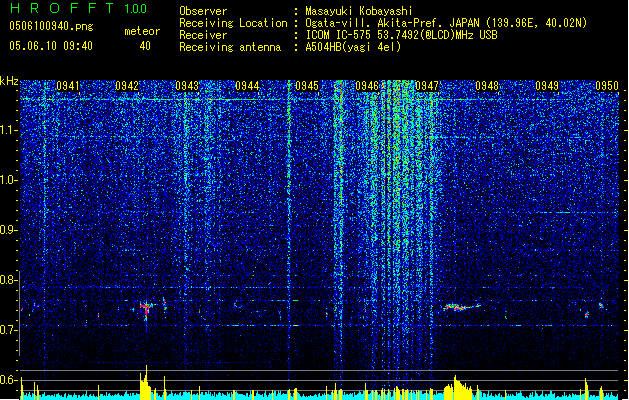Click the 1.1 frequency axis label
This screenshot has height=400, width=629.
point(8,130)
